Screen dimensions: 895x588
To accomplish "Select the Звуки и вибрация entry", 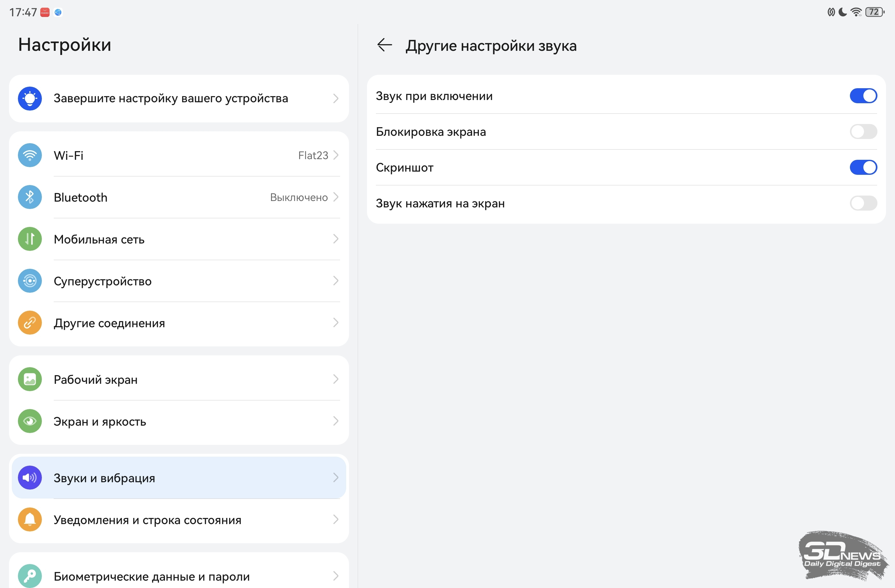I will pyautogui.click(x=179, y=478).
